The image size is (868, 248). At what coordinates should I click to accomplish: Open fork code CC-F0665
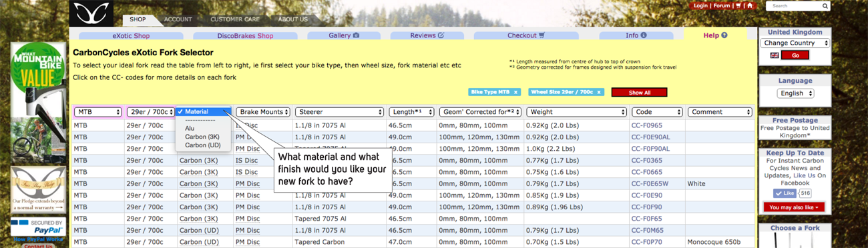(647, 172)
